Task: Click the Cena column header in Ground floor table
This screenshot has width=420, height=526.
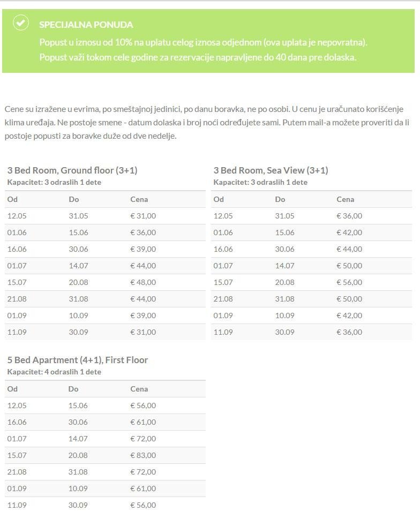Action: 139,199
